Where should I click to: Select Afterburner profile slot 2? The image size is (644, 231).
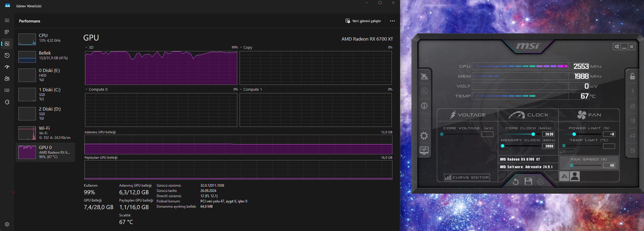point(633,106)
